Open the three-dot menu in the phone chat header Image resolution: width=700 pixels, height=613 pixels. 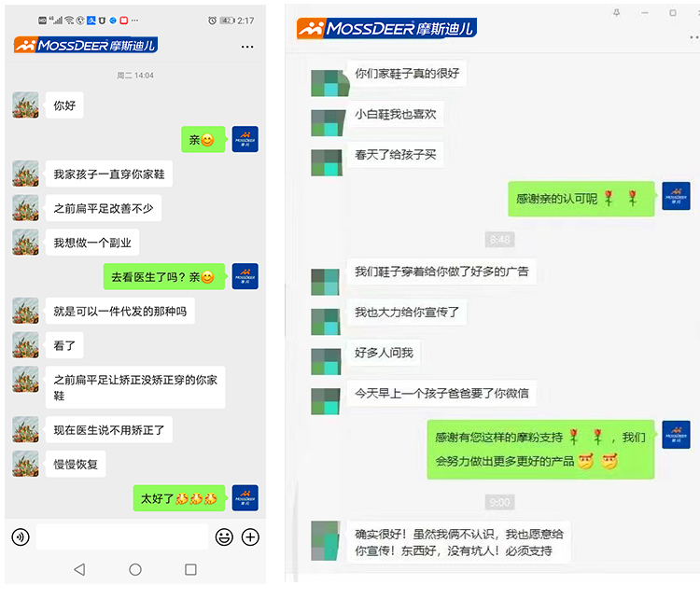pyautogui.click(x=247, y=47)
